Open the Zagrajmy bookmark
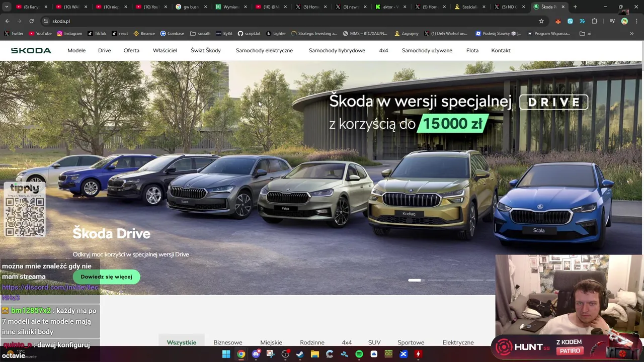Viewport: 644px width, 362px height. click(x=407, y=33)
